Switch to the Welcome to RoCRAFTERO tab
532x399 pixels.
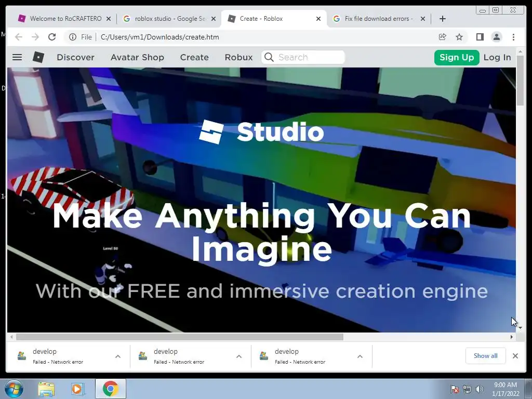point(64,19)
